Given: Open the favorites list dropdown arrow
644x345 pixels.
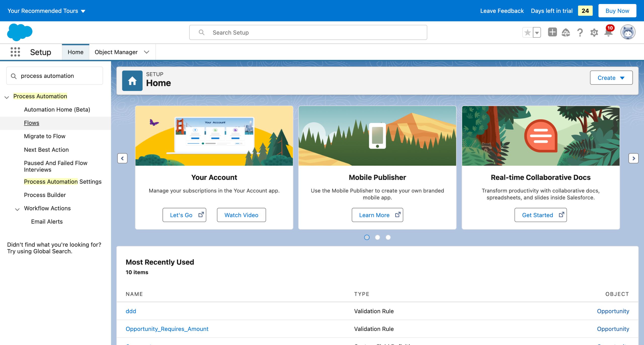Looking at the screenshot, I should pos(537,32).
